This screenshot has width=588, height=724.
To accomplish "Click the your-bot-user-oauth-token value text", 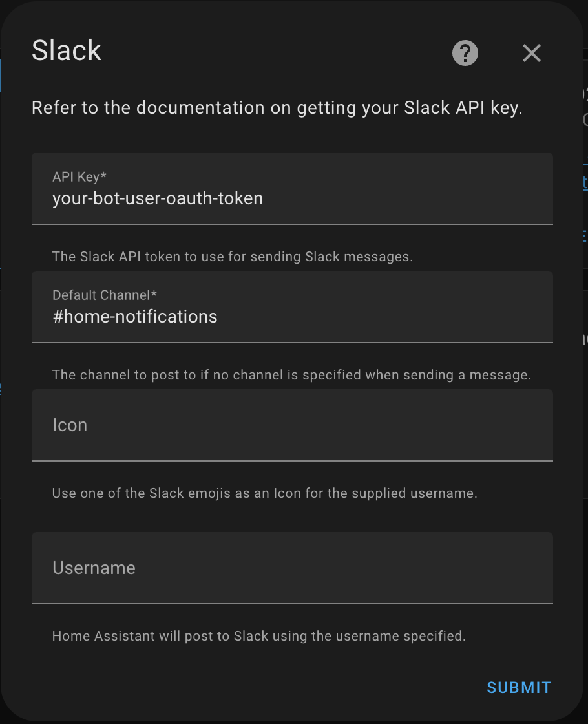I will tap(158, 198).
